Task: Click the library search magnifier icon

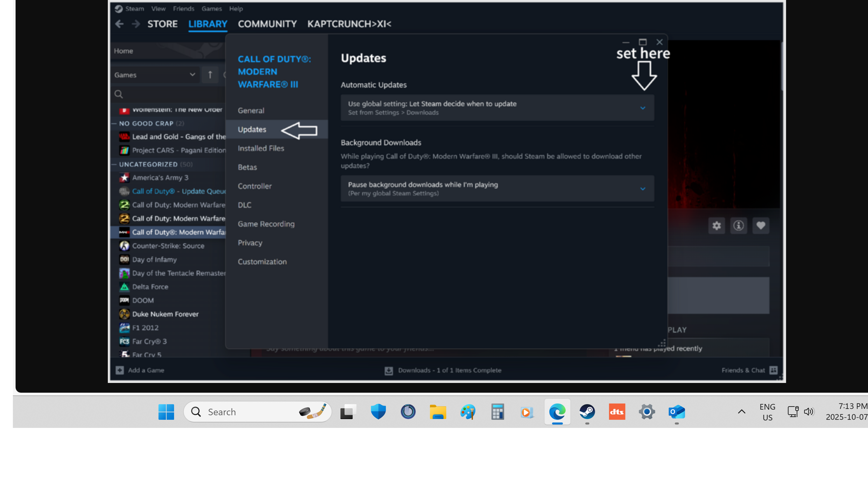Action: (x=119, y=94)
